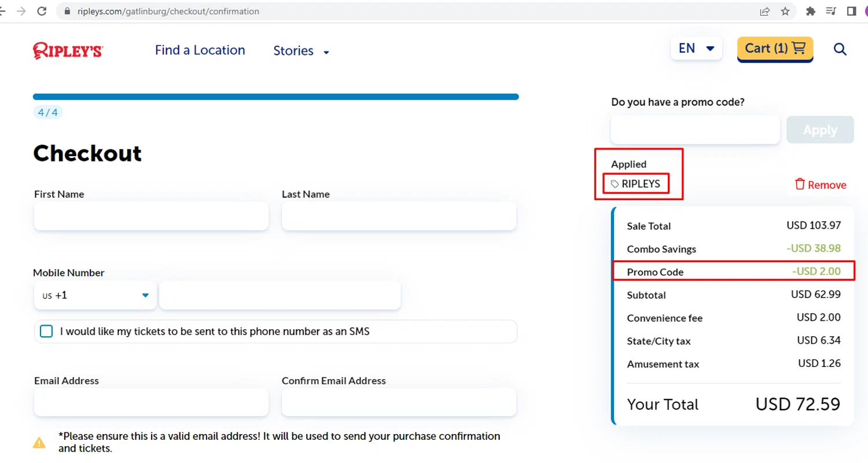The height and width of the screenshot is (463, 868).
Task: Click the checkout progress bar
Action: coord(275,97)
